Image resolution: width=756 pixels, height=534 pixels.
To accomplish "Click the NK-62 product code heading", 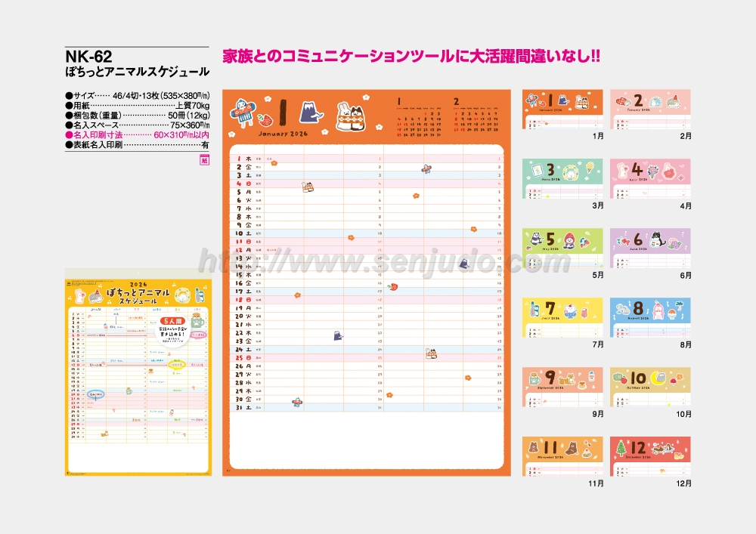I will pyautogui.click(x=89, y=57).
